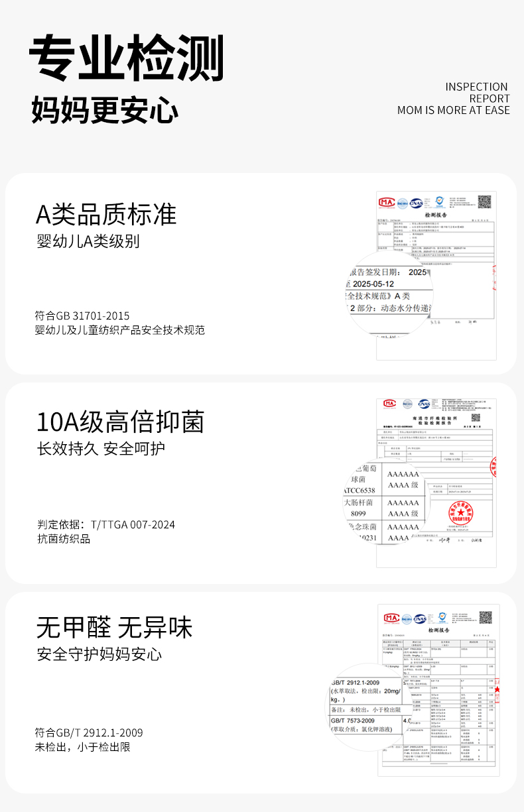524x812 pixels.
Task: Click the A类品质标准 title
Action: [x=106, y=215]
